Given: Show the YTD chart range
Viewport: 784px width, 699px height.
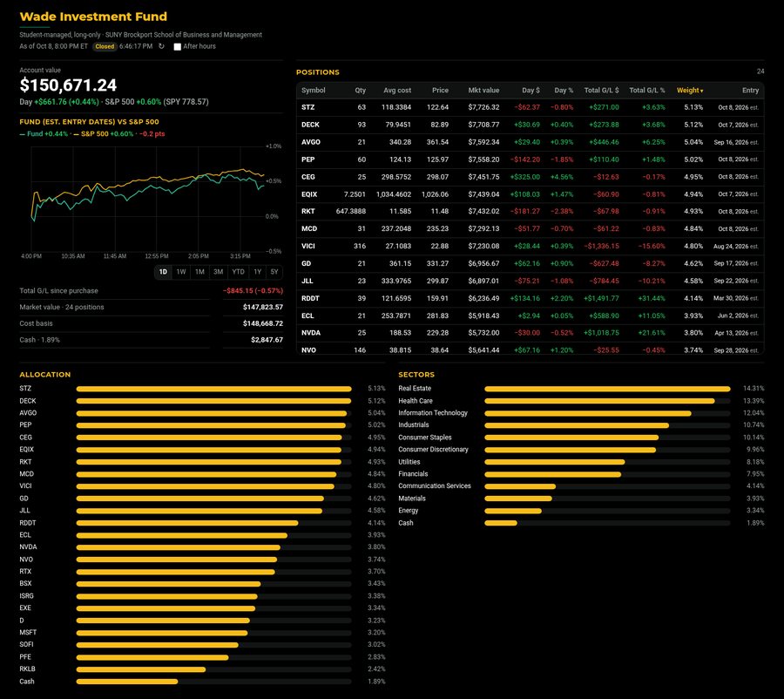Looking at the screenshot, I should (238, 272).
